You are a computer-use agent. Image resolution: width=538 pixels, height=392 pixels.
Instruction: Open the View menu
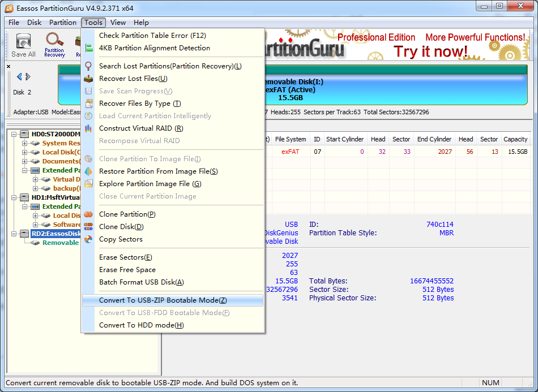pyautogui.click(x=118, y=23)
